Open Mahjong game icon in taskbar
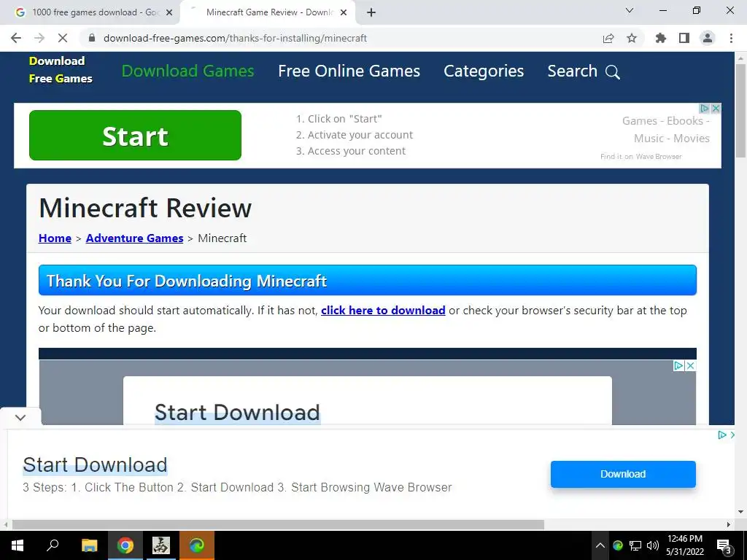747x560 pixels. (x=161, y=545)
